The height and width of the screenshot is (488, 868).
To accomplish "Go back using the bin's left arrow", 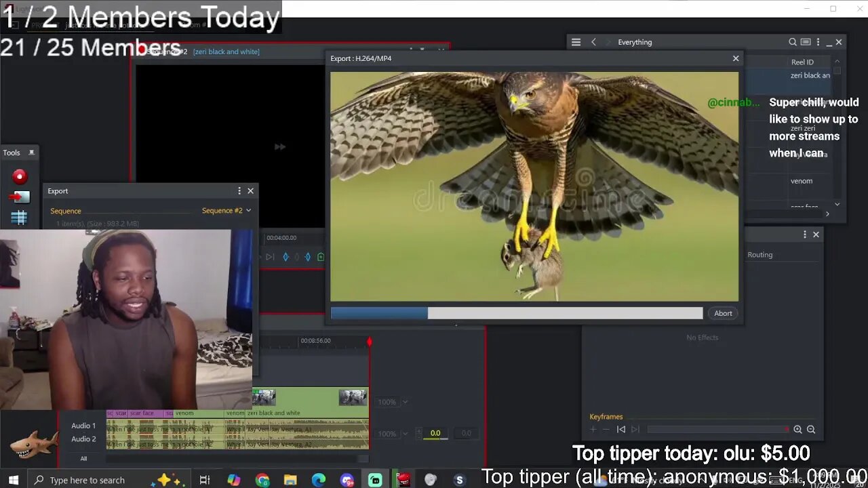I will [x=593, y=42].
